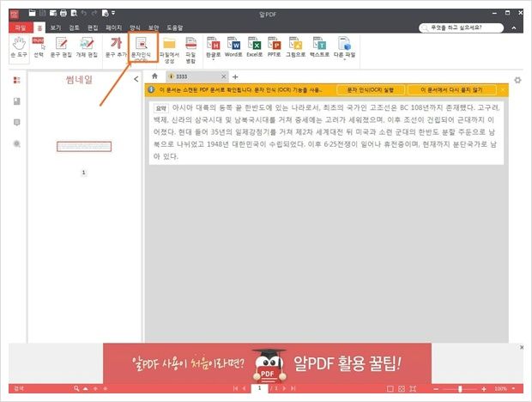Go to first page button
This screenshot has width=532, height=402.
[235, 388]
